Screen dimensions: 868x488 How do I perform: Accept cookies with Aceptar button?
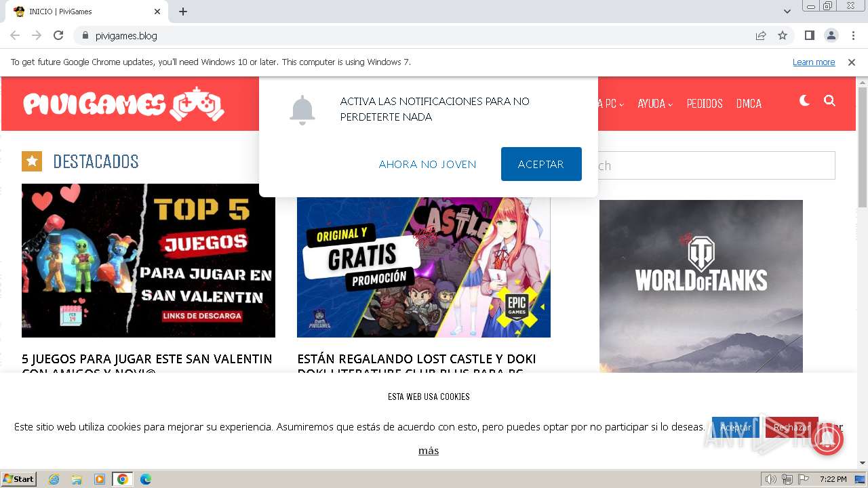735,428
